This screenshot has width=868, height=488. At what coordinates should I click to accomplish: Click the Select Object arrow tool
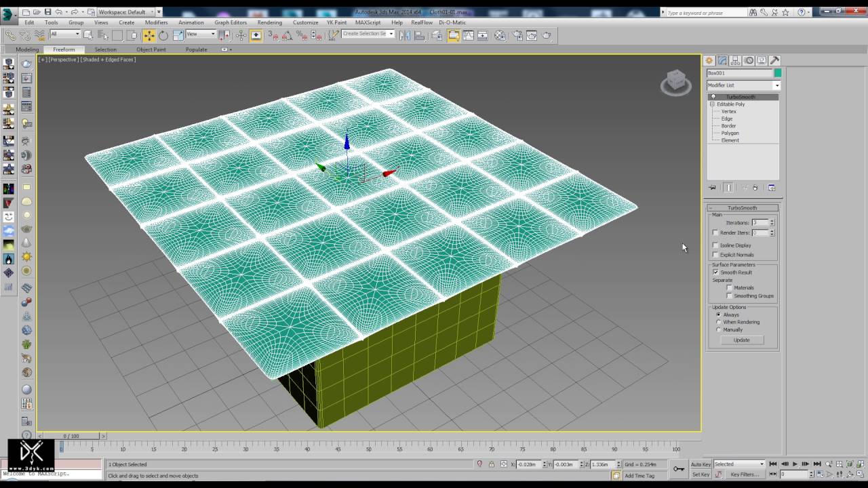(89, 35)
